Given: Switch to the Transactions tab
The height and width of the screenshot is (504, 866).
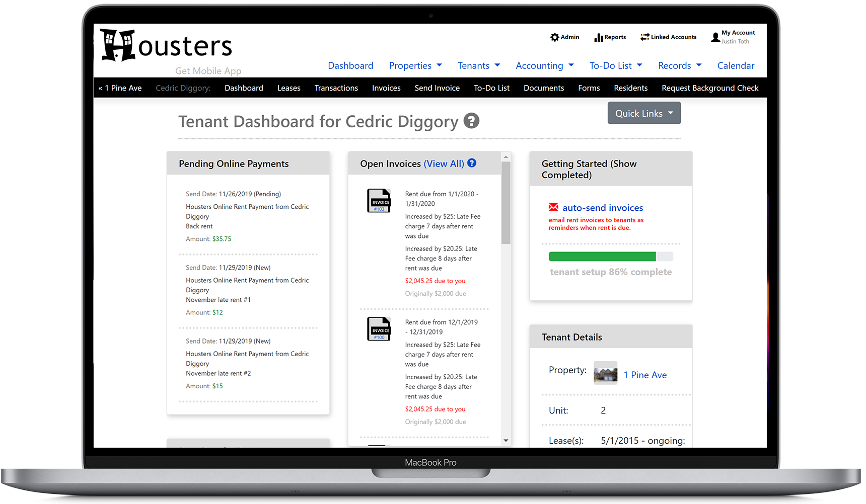Looking at the screenshot, I should pyautogui.click(x=336, y=88).
